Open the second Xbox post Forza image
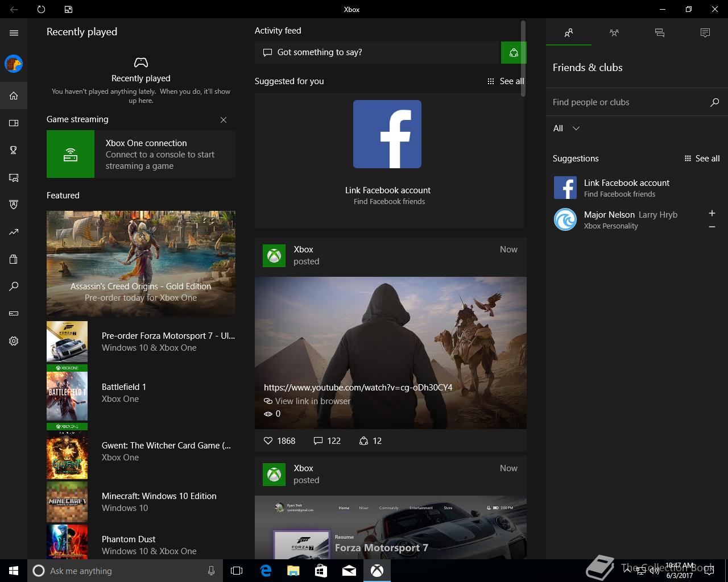The height and width of the screenshot is (582, 728). click(x=391, y=527)
